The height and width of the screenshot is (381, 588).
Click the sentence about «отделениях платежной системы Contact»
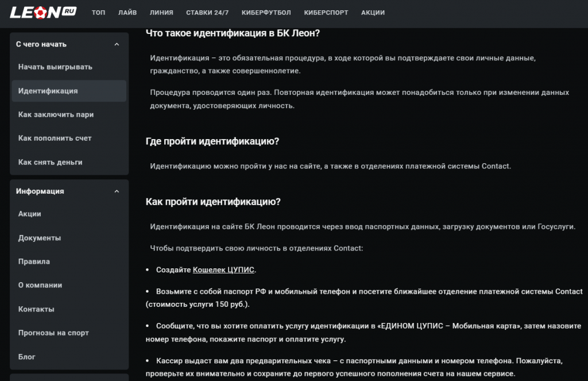pyautogui.click(x=330, y=166)
